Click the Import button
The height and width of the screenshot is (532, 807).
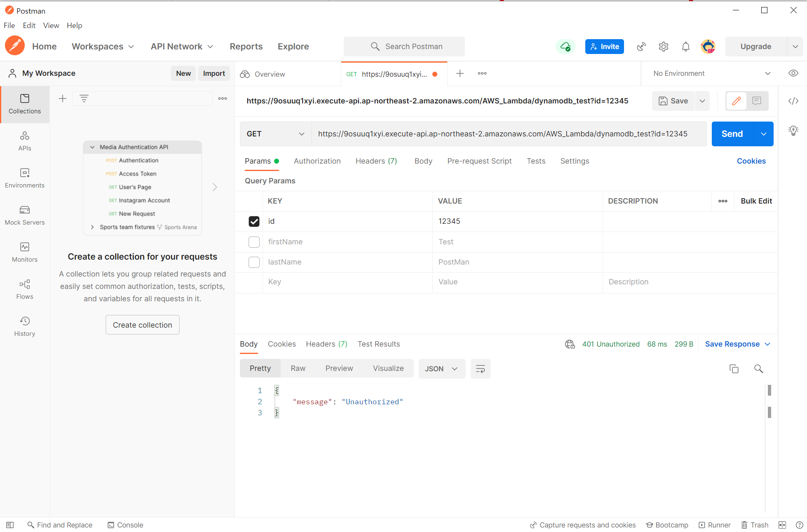click(214, 73)
